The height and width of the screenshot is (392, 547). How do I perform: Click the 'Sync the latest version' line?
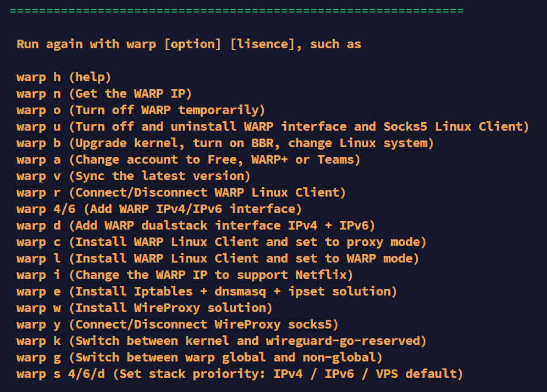[x=133, y=176]
